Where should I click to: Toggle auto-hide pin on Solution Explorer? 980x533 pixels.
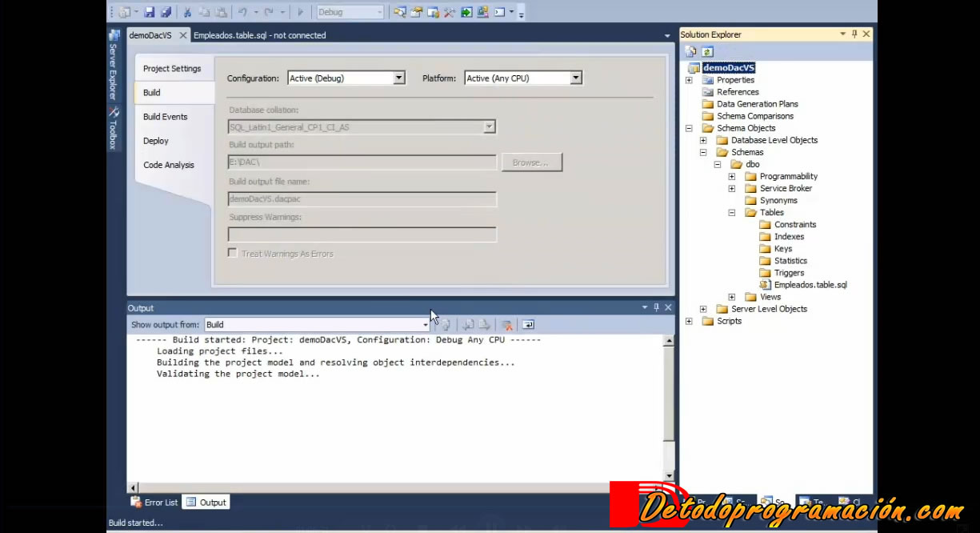(854, 34)
